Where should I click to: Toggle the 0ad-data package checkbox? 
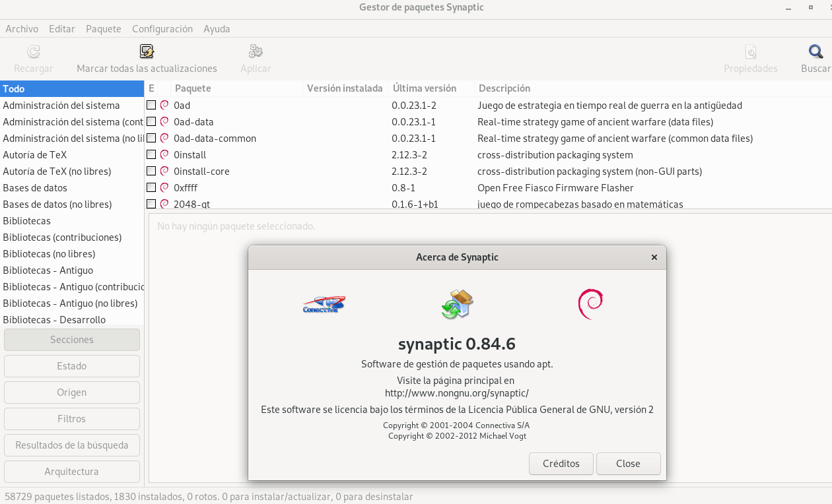(151, 122)
